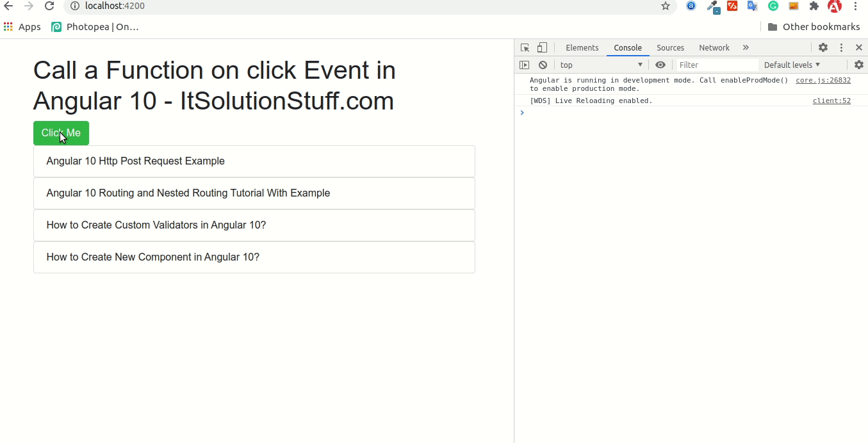The image size is (868, 443).
Task: Click the orange image extension icon
Action: tap(794, 6)
